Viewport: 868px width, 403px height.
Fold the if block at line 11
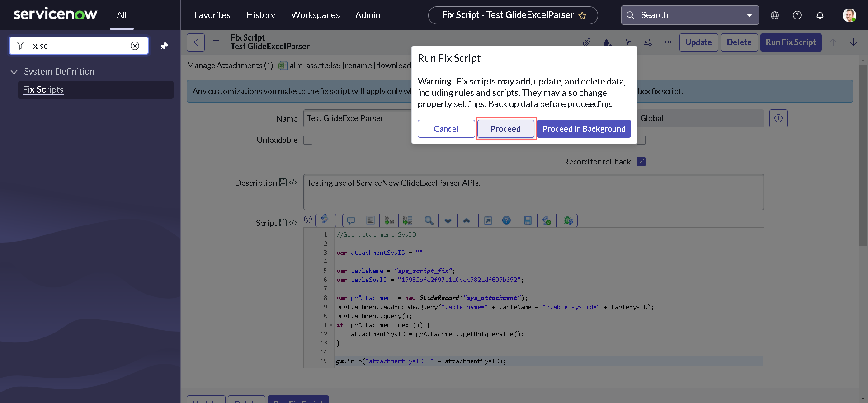pyautogui.click(x=331, y=325)
